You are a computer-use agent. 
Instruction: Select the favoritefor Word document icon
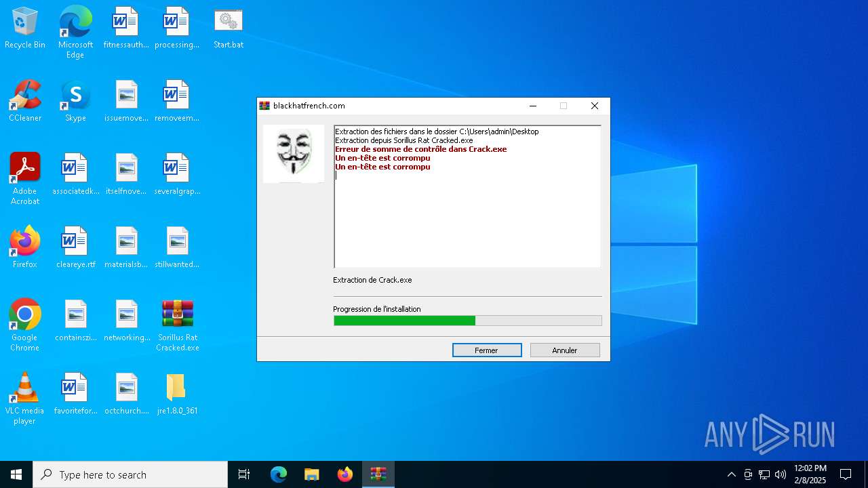tap(75, 394)
